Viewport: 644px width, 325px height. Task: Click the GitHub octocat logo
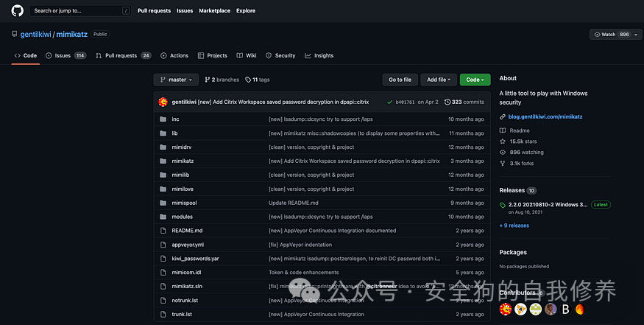(17, 11)
